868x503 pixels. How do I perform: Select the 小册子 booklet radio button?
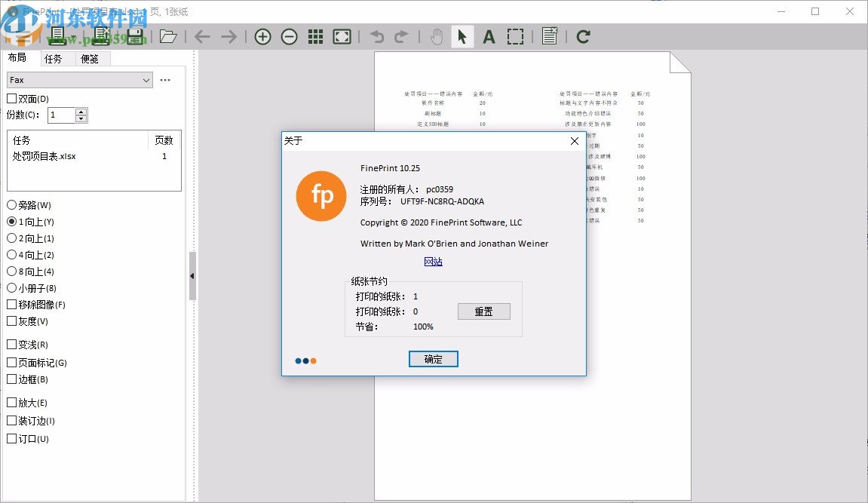click(x=13, y=288)
